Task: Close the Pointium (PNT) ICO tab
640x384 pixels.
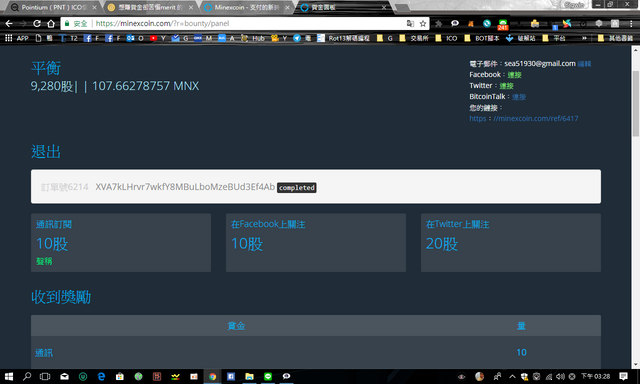Action: [x=95, y=7]
